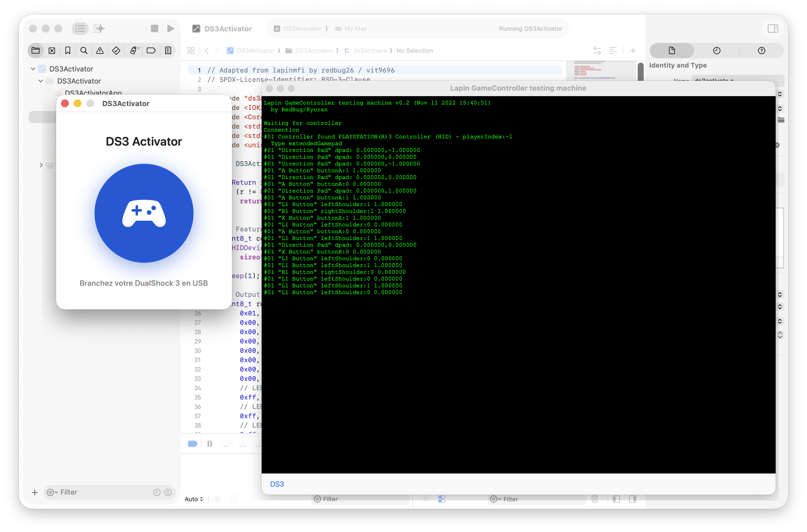Click ds3activate in the jump bar
Screen dimensions: 807x532
coord(370,51)
